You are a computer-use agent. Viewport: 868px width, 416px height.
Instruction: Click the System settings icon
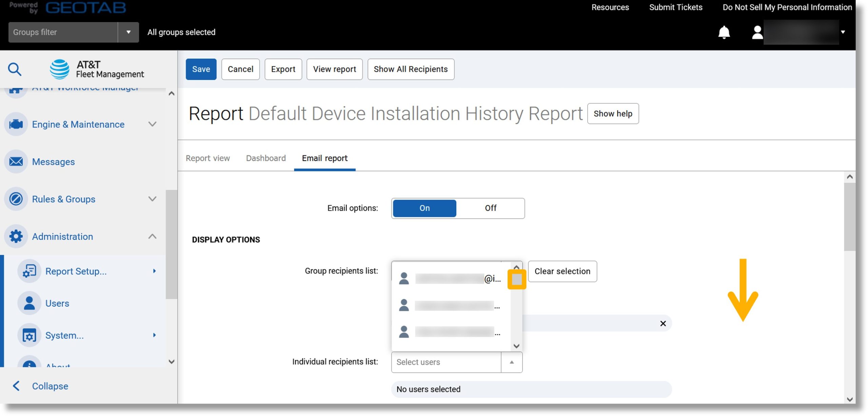[x=29, y=335]
